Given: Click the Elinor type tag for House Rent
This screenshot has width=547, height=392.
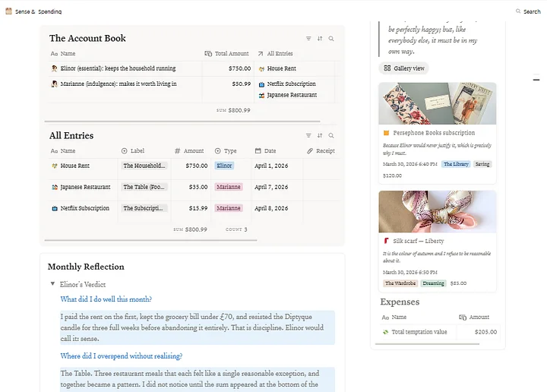Looking at the screenshot, I should tap(224, 166).
